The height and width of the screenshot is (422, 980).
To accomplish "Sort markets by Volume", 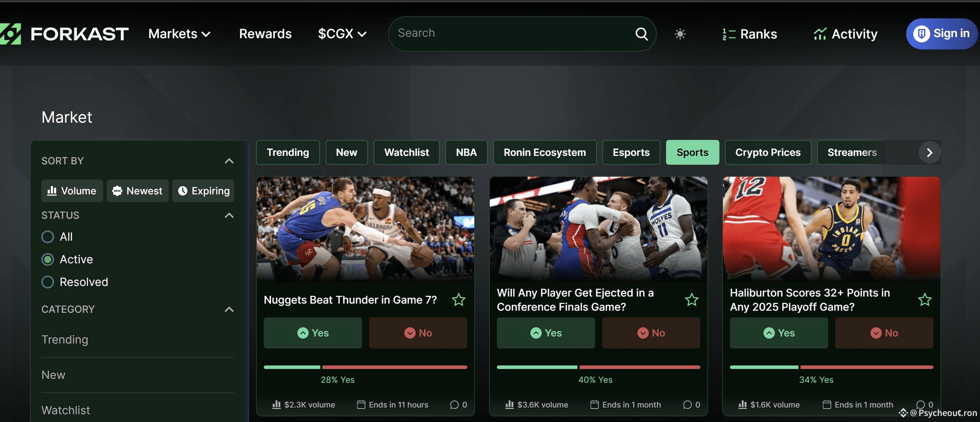I will (x=72, y=191).
